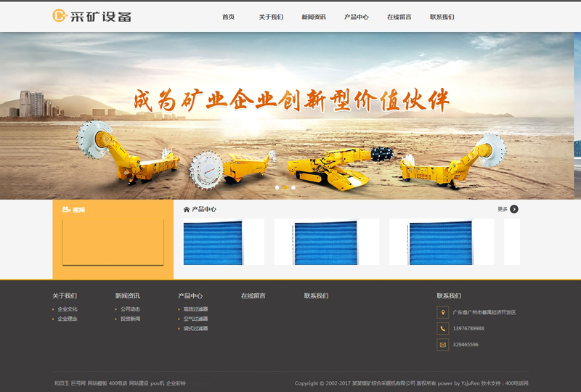This screenshot has width=581, height=392.
Task: Select the last carousel dot on the banner
Action: [293, 187]
